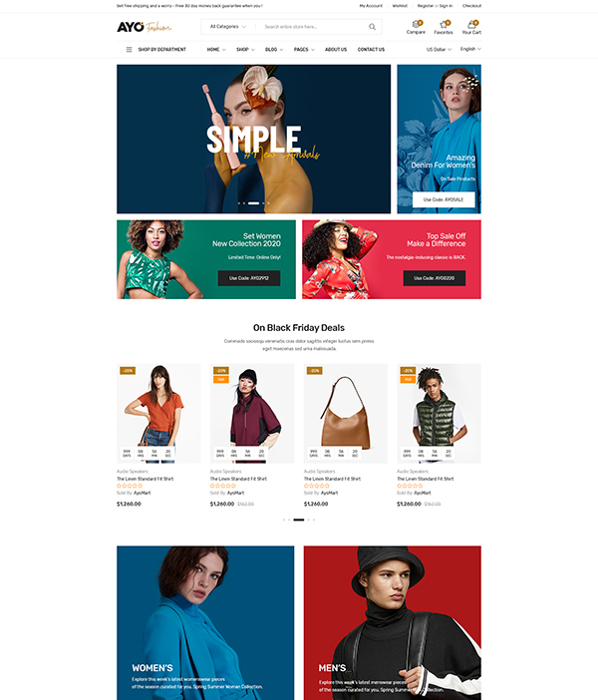
Task: Open the About Us menu item
Action: 336,50
